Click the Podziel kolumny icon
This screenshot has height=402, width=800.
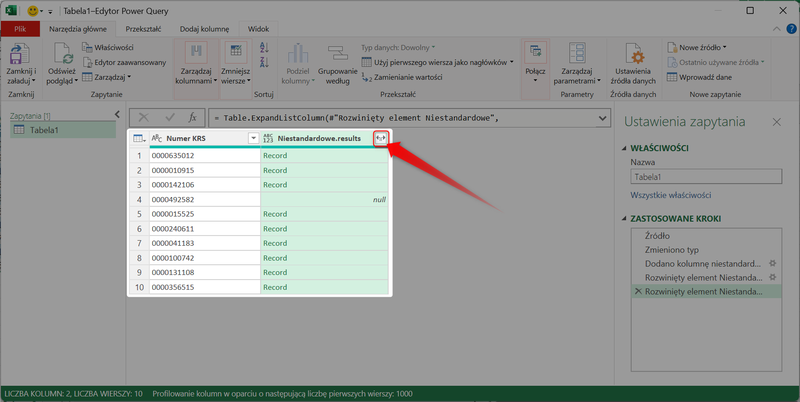(x=298, y=54)
